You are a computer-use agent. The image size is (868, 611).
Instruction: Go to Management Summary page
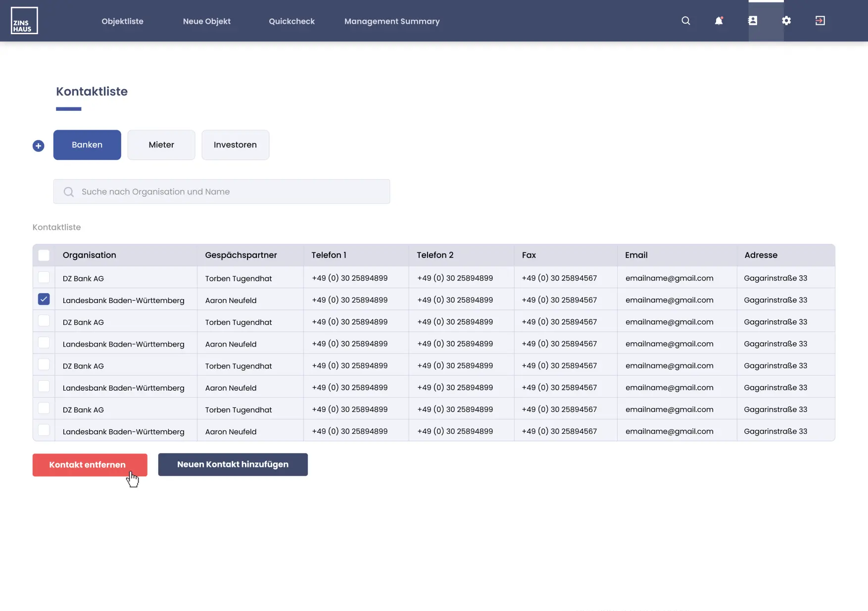pyautogui.click(x=391, y=21)
